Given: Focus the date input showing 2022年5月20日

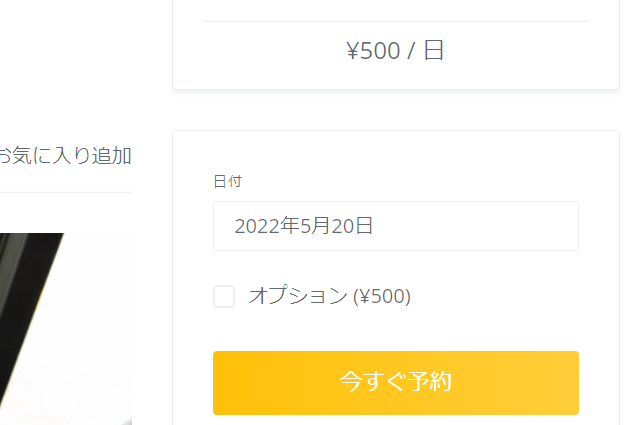Looking at the screenshot, I should coord(395,226).
